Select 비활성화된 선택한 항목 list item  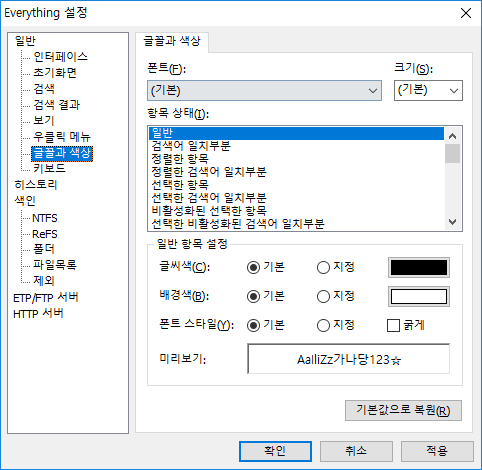coord(296,211)
